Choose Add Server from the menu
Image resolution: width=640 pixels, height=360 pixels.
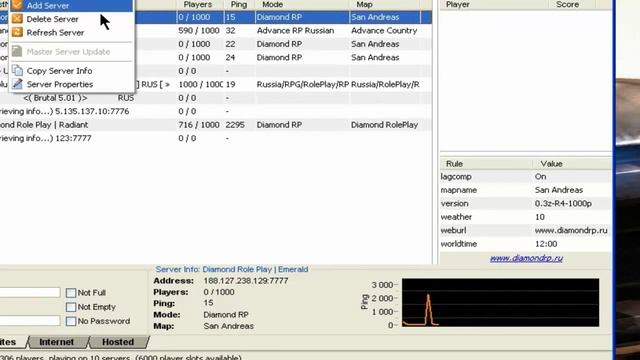pos(71,5)
